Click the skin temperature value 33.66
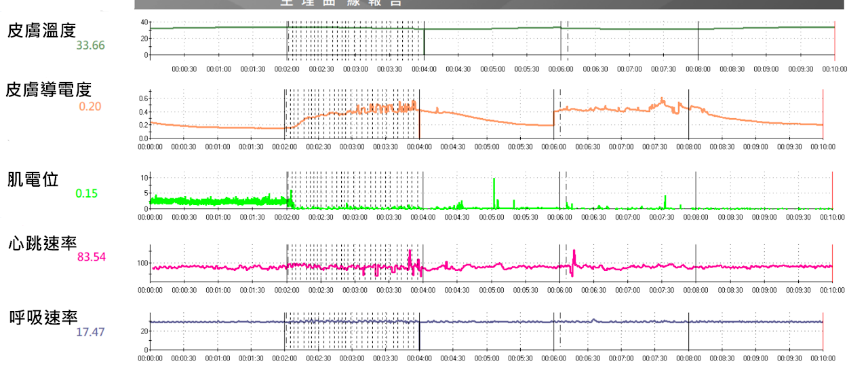Viewport: 868px width, 370px height. pos(90,45)
